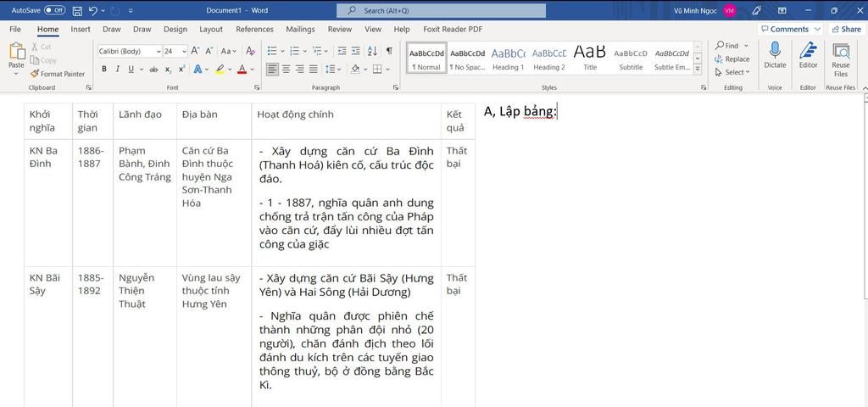Apply red font color
868x407 pixels.
(242, 70)
